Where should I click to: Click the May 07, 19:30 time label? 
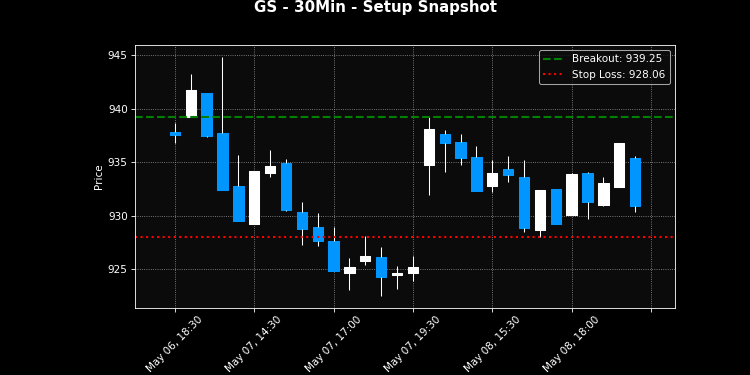(x=411, y=344)
